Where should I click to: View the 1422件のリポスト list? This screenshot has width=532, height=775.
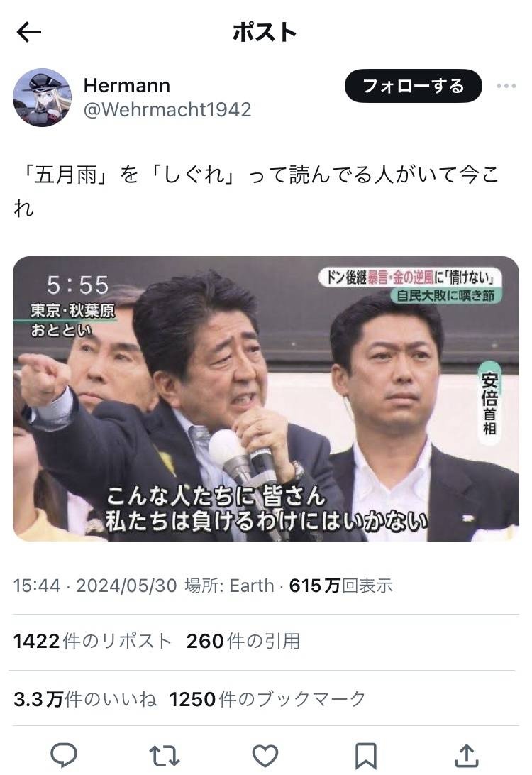point(92,641)
